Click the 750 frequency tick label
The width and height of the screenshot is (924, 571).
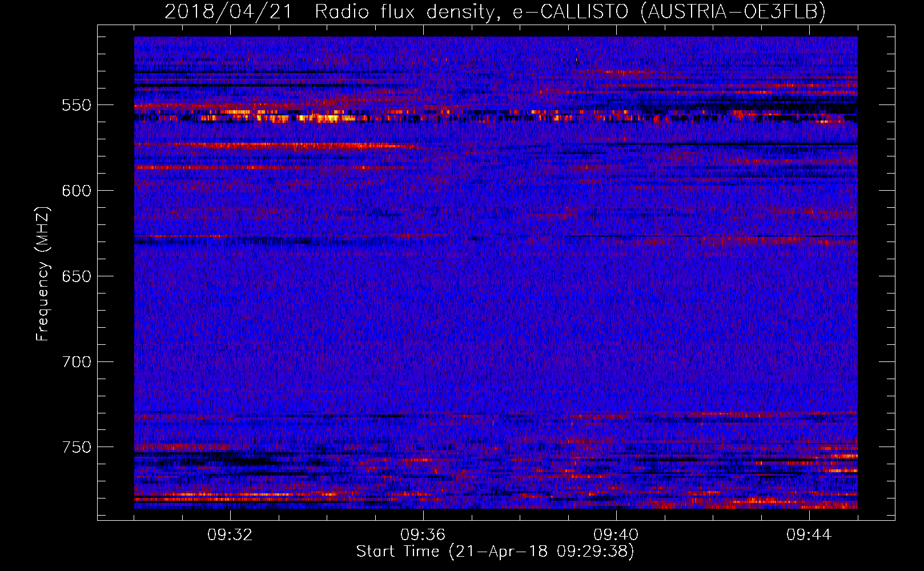(x=77, y=447)
